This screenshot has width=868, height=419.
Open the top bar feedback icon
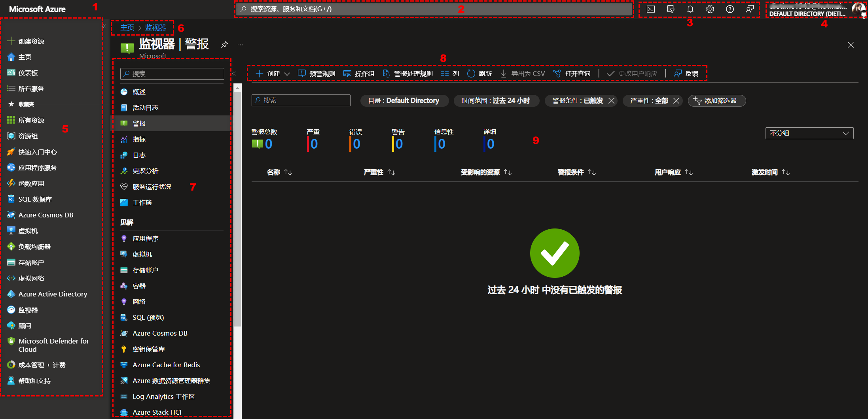coord(750,9)
